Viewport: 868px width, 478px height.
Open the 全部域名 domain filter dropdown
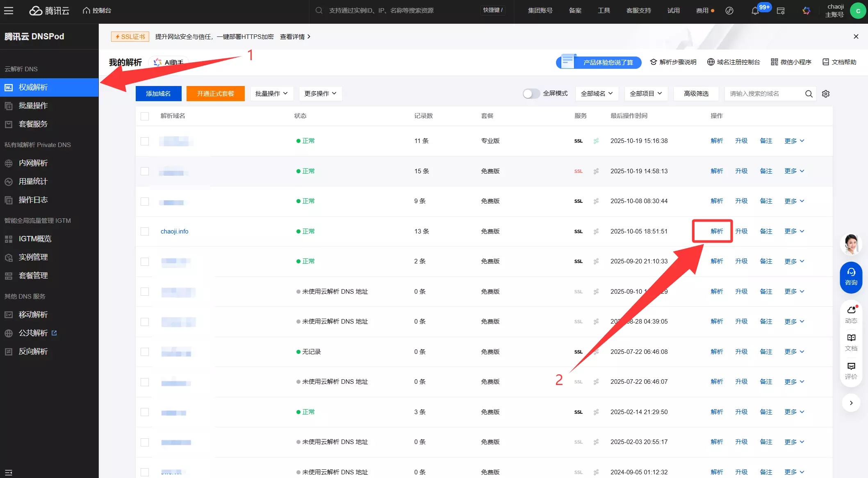(x=597, y=93)
